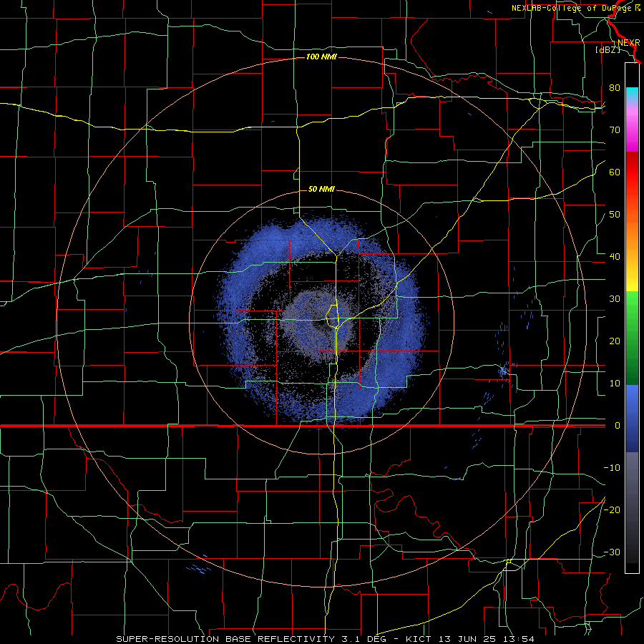This screenshot has height=644, width=644.
Task: Click the 13 JUN 25 date in the caption
Action: pos(469,639)
